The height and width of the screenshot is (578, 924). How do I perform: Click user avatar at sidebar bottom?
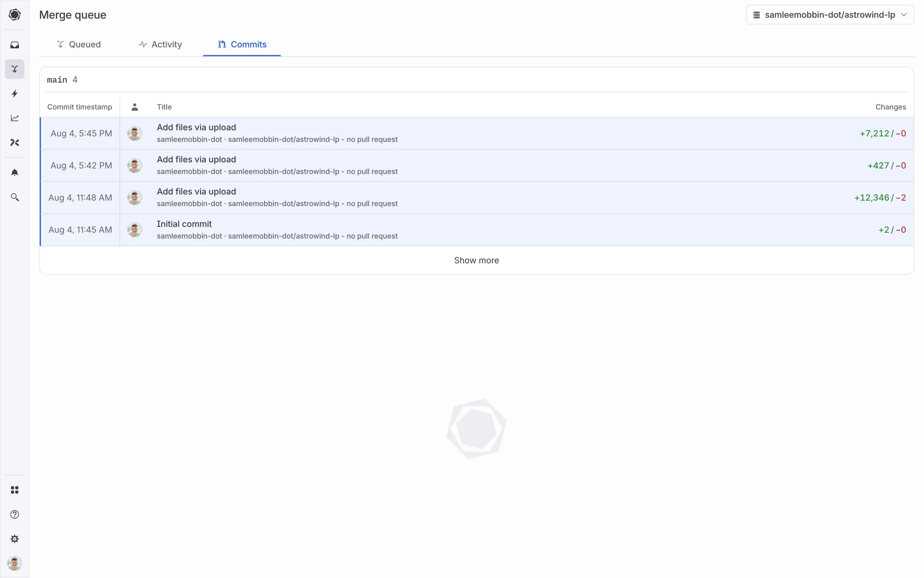(14, 563)
